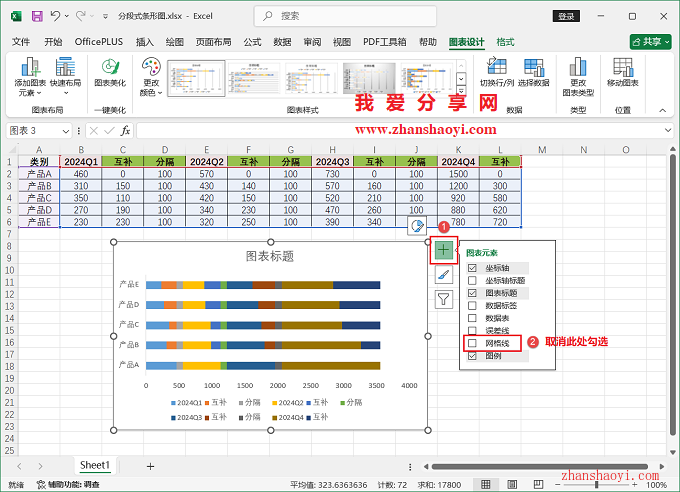The height and width of the screenshot is (492, 680).
Task: Open the 插入 ribbon tab
Action: (145, 42)
